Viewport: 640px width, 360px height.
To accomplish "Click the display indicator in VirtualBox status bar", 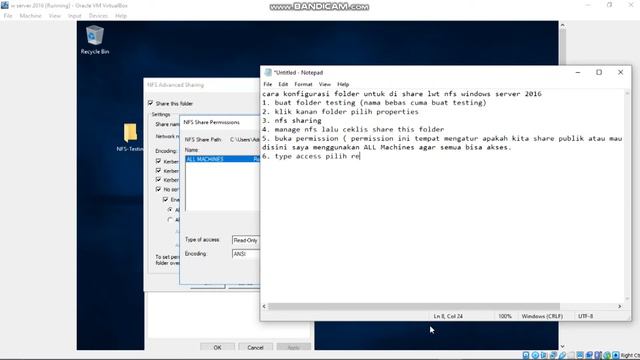I will click(x=580, y=355).
